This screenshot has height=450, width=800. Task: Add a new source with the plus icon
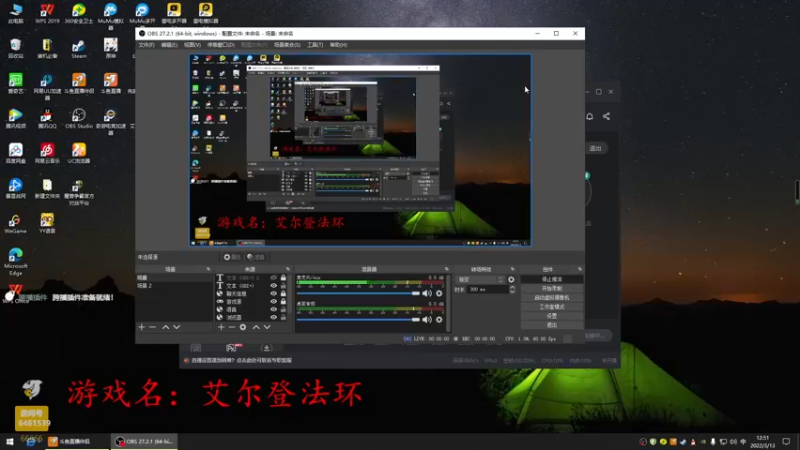click(221, 327)
